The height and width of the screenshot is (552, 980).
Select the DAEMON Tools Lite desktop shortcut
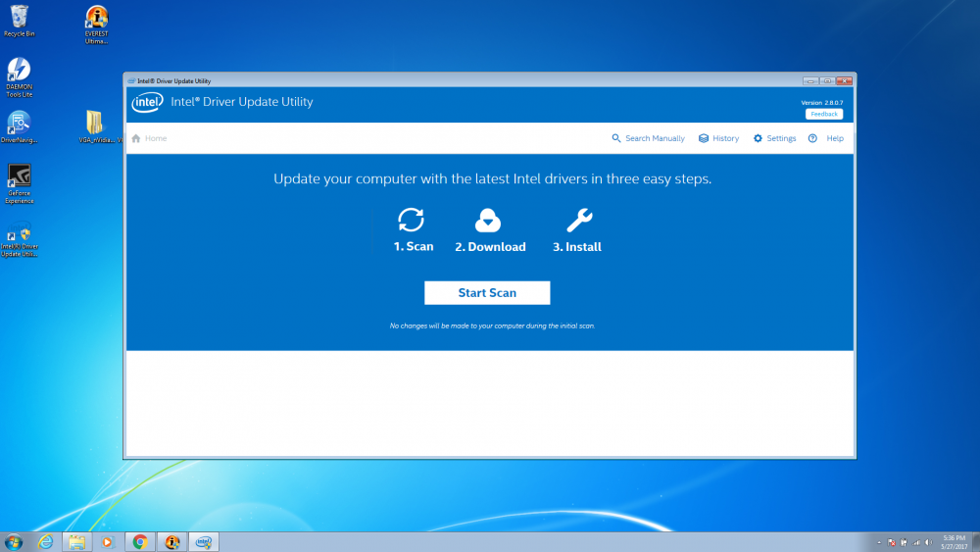pyautogui.click(x=19, y=77)
